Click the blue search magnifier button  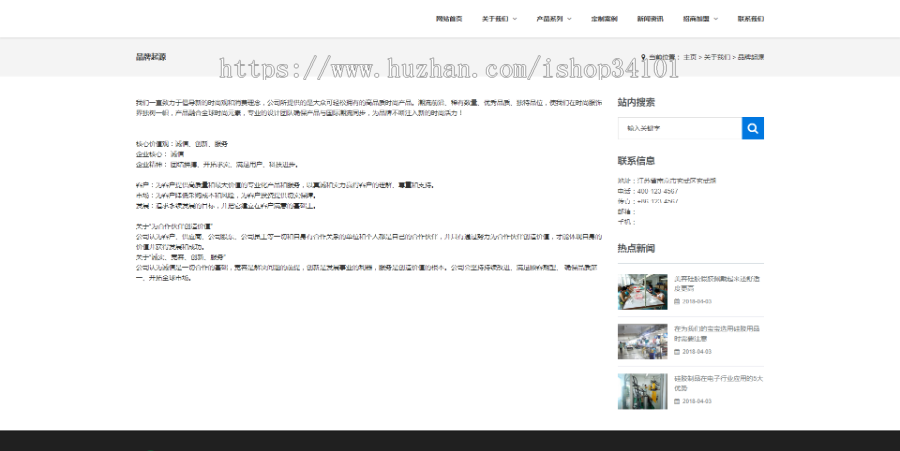tap(752, 128)
